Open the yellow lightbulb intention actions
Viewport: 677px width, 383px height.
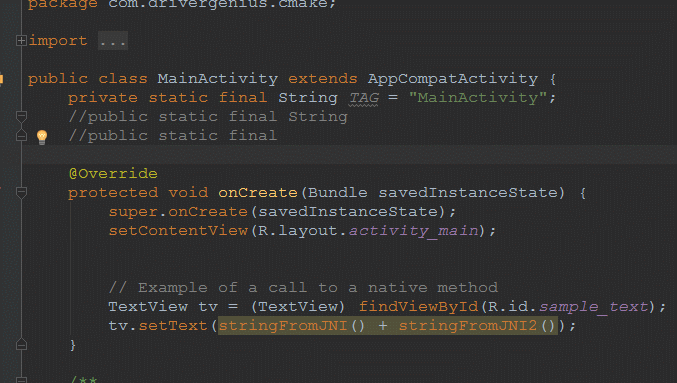[x=42, y=137]
